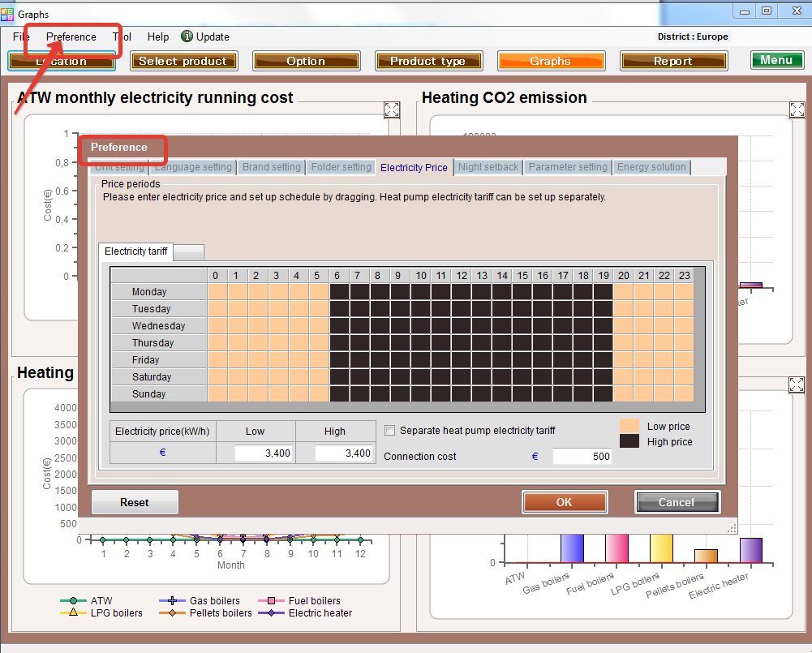
Task: Open the Preference menu
Action: point(71,37)
